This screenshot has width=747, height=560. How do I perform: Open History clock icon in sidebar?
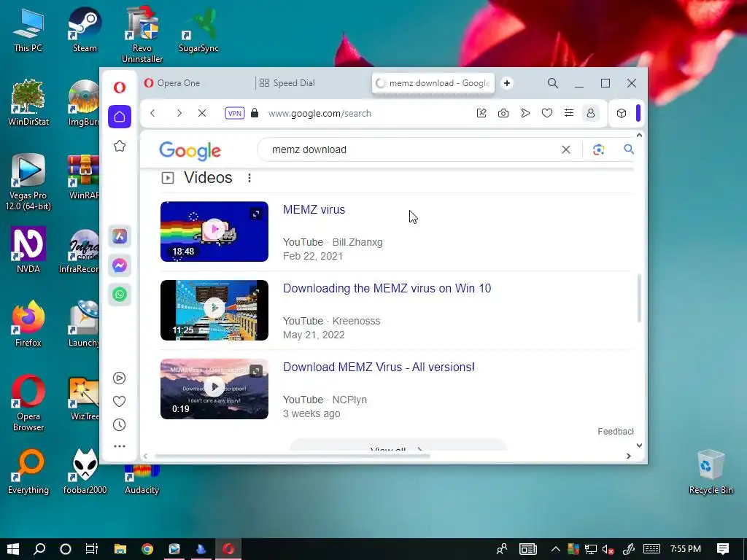[119, 425]
